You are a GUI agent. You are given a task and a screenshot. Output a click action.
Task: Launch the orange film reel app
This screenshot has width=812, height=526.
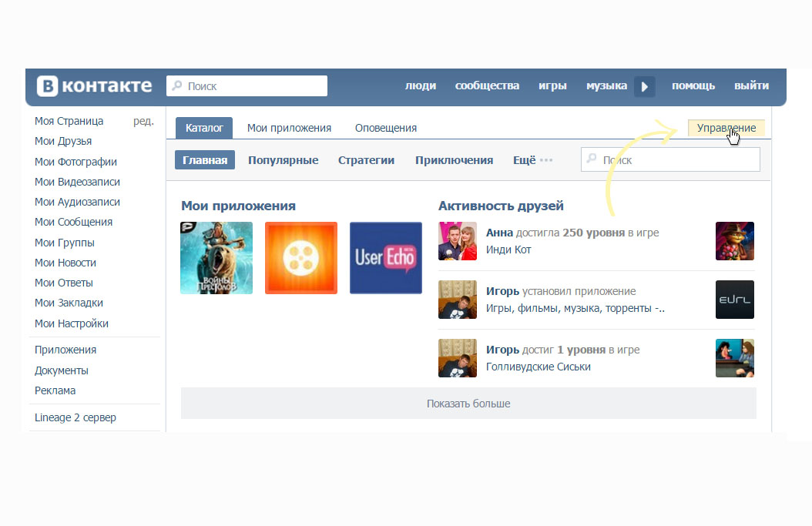(x=301, y=258)
